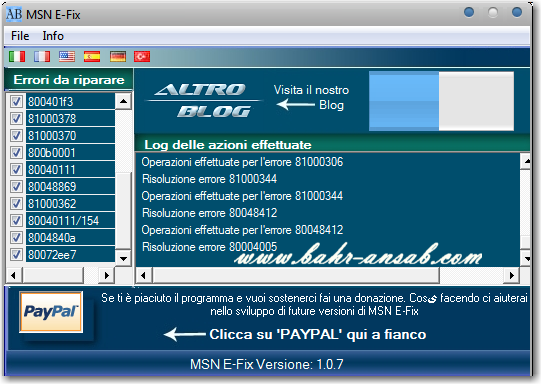The width and height of the screenshot is (541, 384).
Task: Click the AB application icon in title bar
Action: (x=14, y=14)
